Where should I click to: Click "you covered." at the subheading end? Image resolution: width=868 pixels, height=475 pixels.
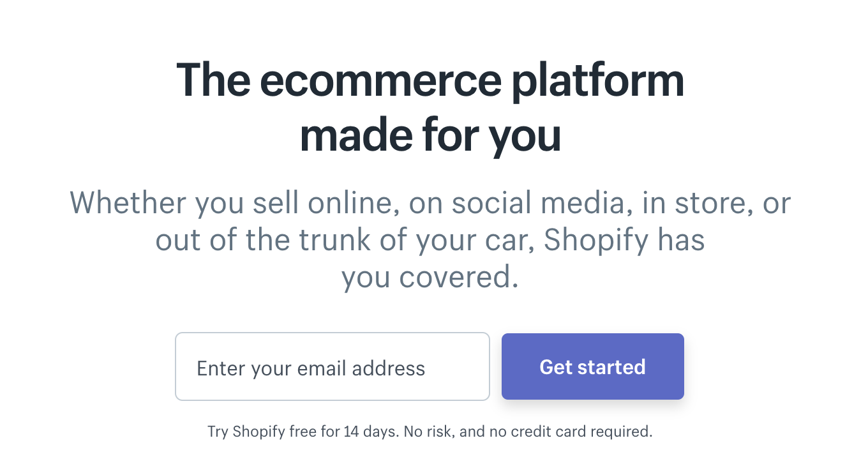pos(430,278)
